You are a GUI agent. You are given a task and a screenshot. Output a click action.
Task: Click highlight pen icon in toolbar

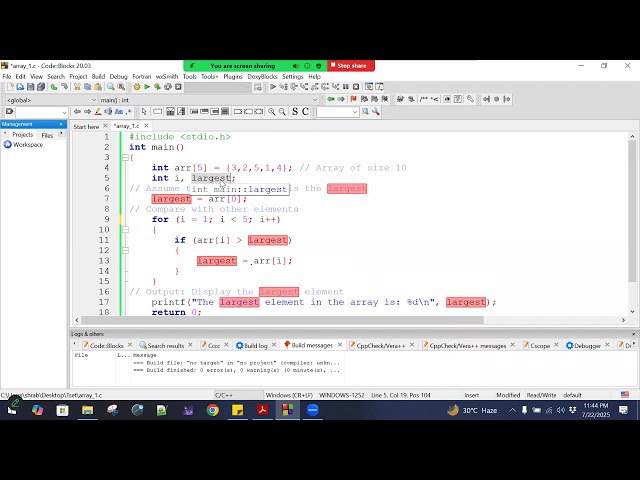(98, 112)
